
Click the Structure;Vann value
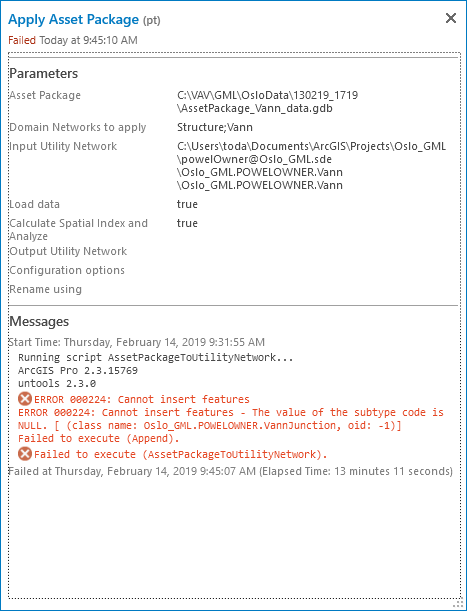pyautogui.click(x=215, y=127)
